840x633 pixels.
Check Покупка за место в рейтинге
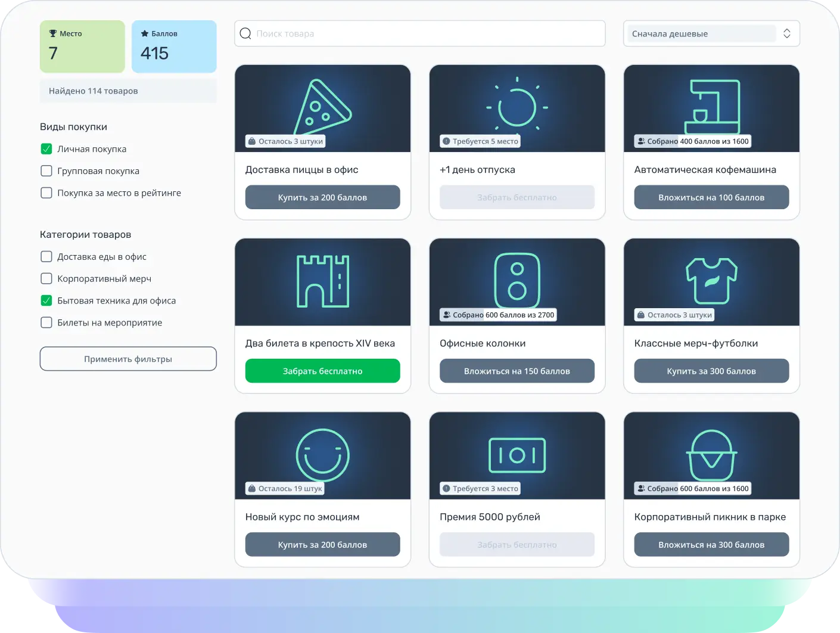click(46, 193)
